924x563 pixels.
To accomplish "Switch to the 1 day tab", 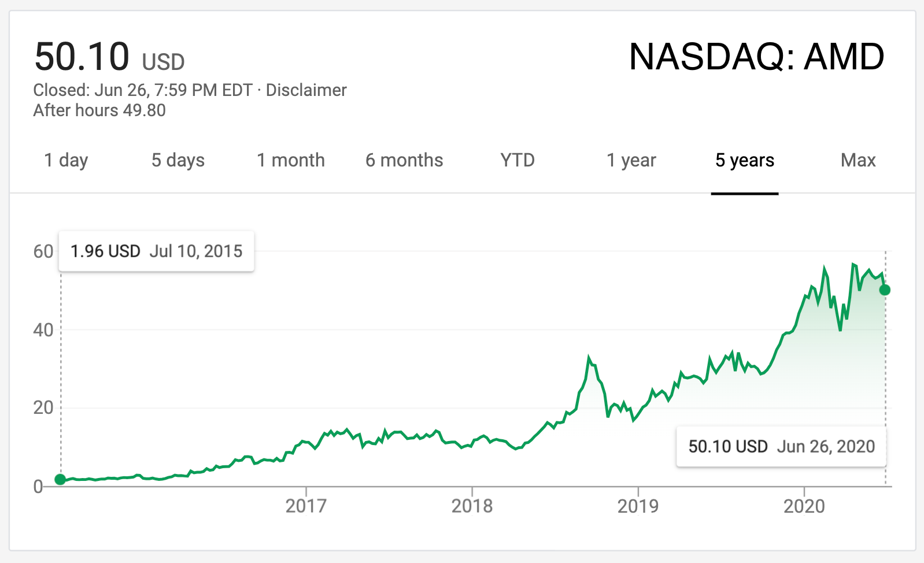I will pos(66,160).
